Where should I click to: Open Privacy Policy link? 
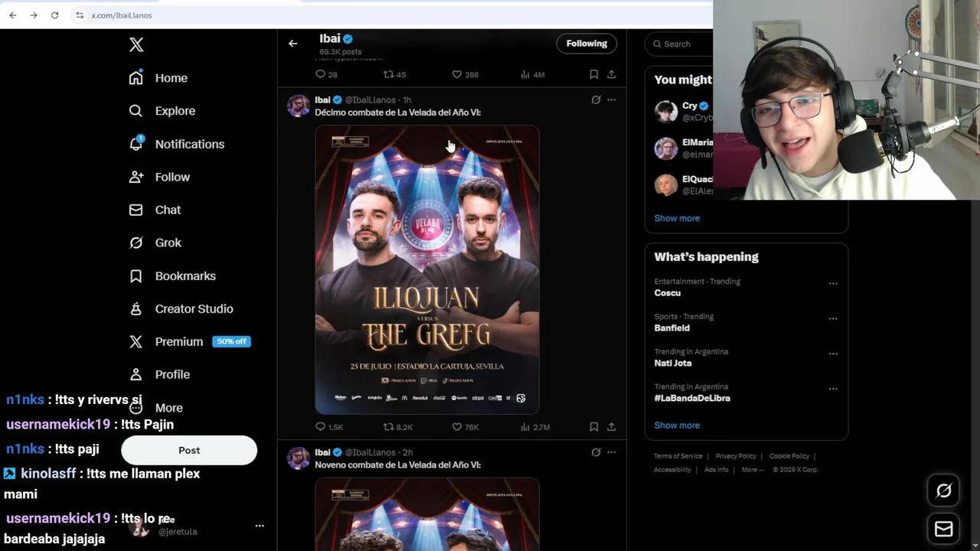click(x=736, y=456)
